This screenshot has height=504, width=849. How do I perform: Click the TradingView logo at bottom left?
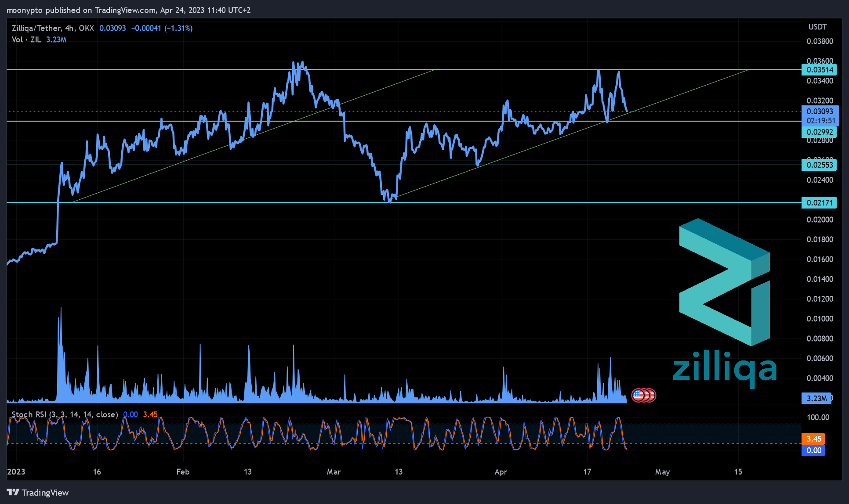[38, 493]
